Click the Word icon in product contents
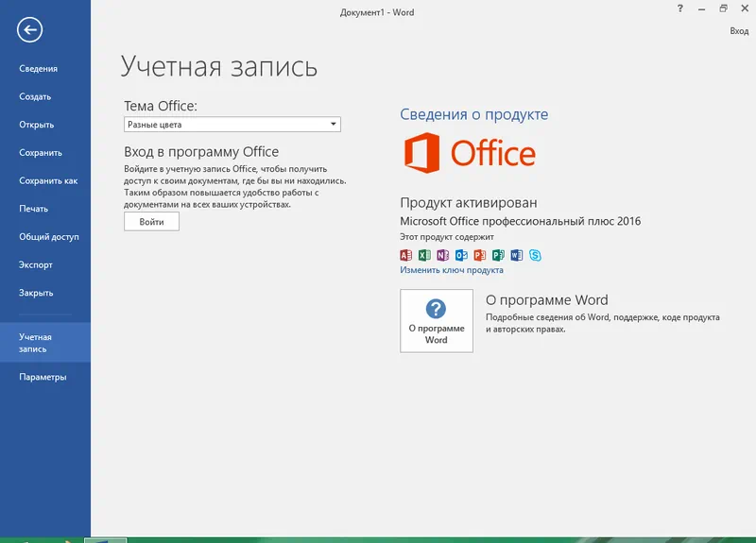756x543 pixels. (x=516, y=255)
